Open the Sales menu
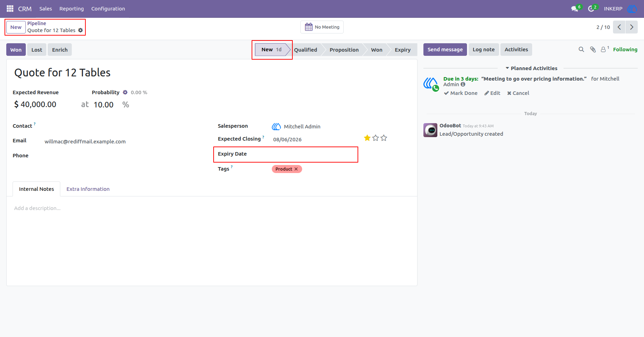 click(x=46, y=9)
